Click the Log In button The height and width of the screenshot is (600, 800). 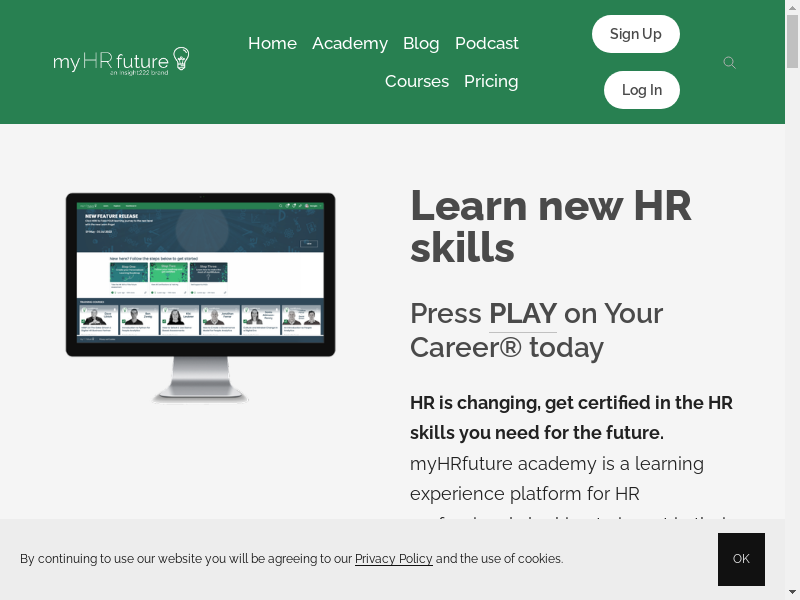click(641, 90)
